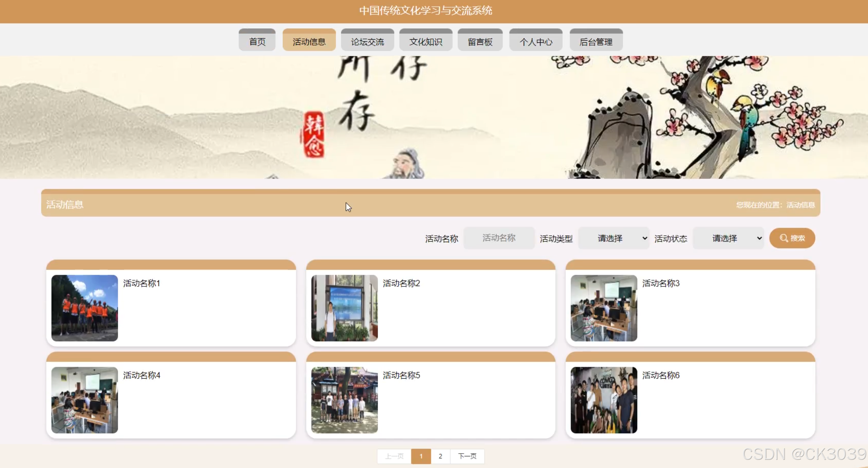Open the 活动类型 dropdown
868x468 pixels.
point(614,238)
